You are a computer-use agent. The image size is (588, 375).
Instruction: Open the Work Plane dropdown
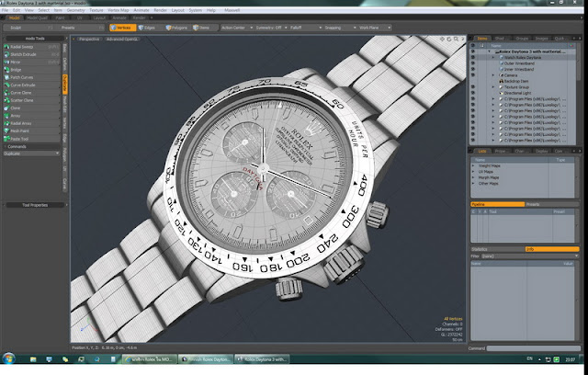[x=375, y=28]
